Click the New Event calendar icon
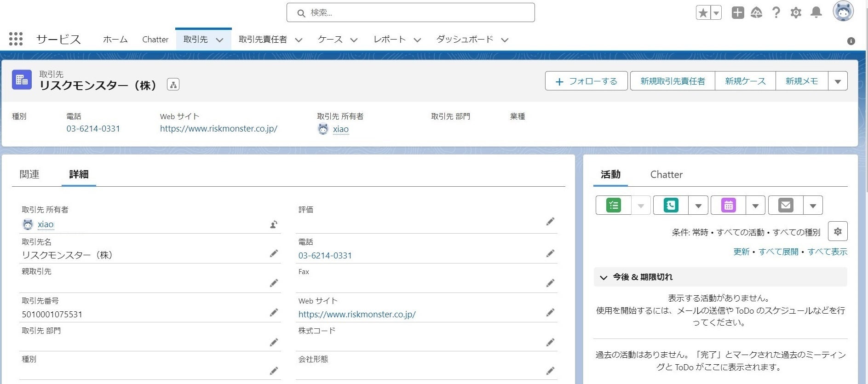This screenshot has width=868, height=384. [x=729, y=205]
